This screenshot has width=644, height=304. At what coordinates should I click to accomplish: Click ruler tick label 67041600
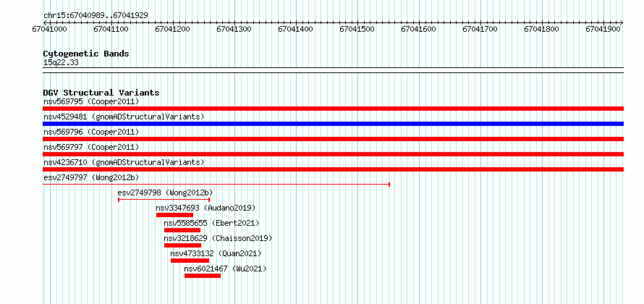pos(419,30)
